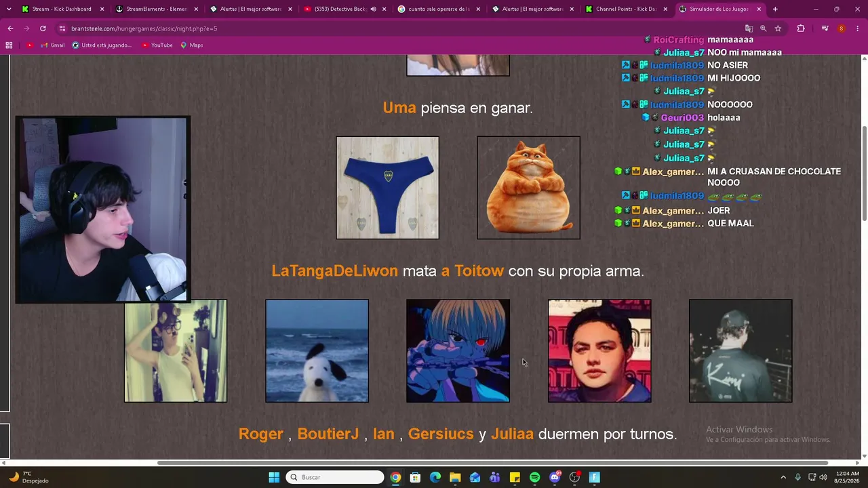
Task: Open the browser extensions puzzle icon
Action: coord(801,28)
